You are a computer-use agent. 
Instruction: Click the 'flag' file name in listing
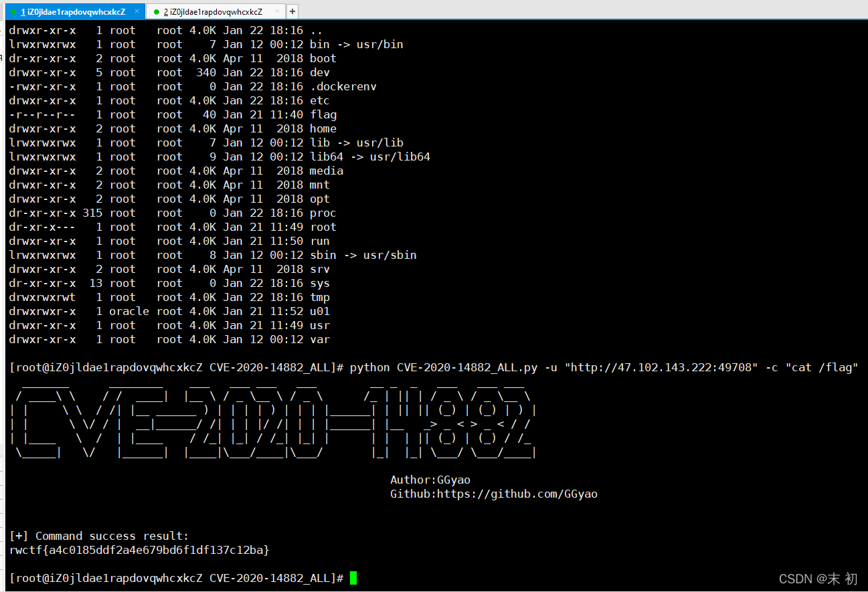tap(323, 114)
